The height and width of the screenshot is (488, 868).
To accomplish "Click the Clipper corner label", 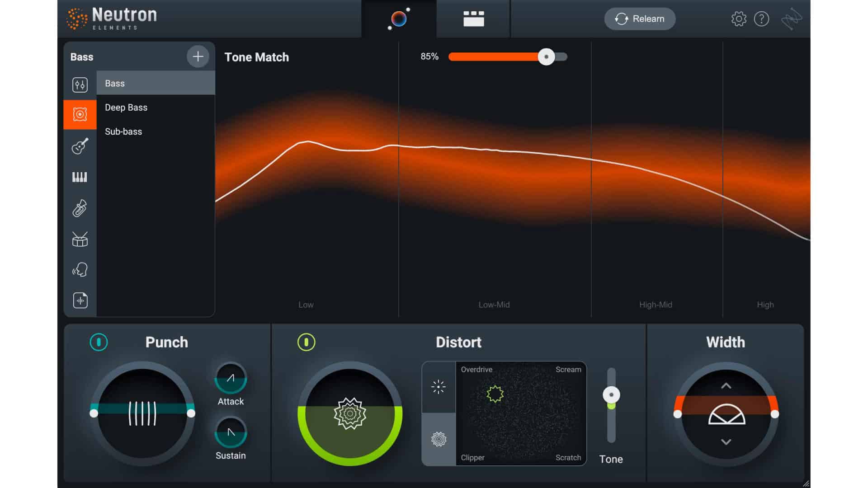I will [472, 457].
